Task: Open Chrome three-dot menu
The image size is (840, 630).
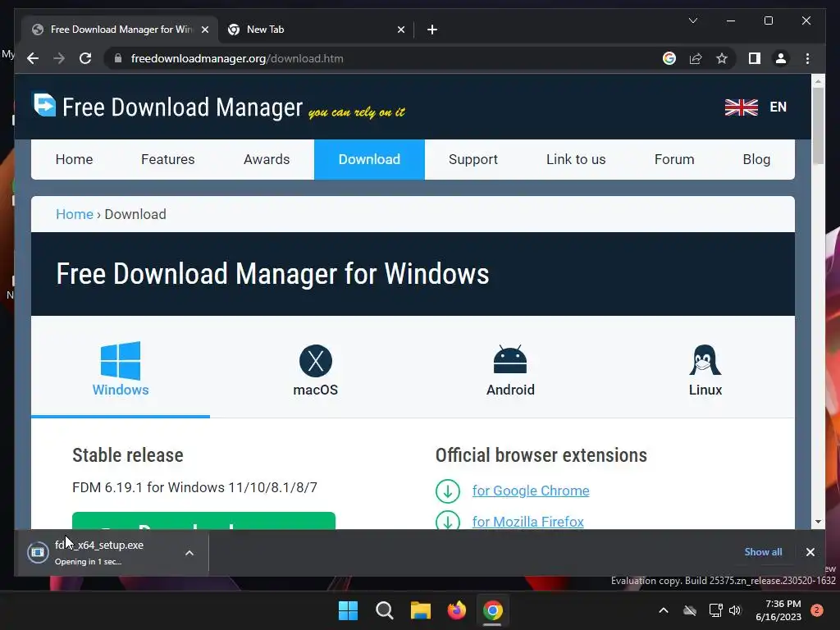Action: click(x=807, y=58)
